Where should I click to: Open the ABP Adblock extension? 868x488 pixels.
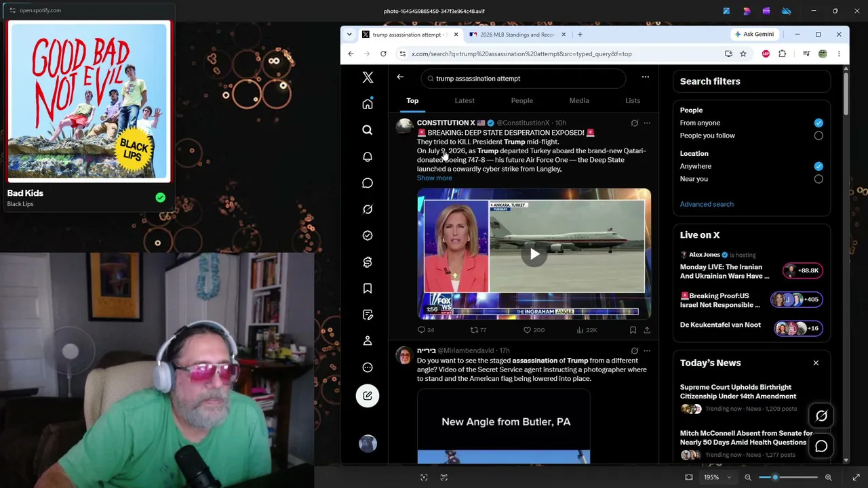[x=766, y=54]
